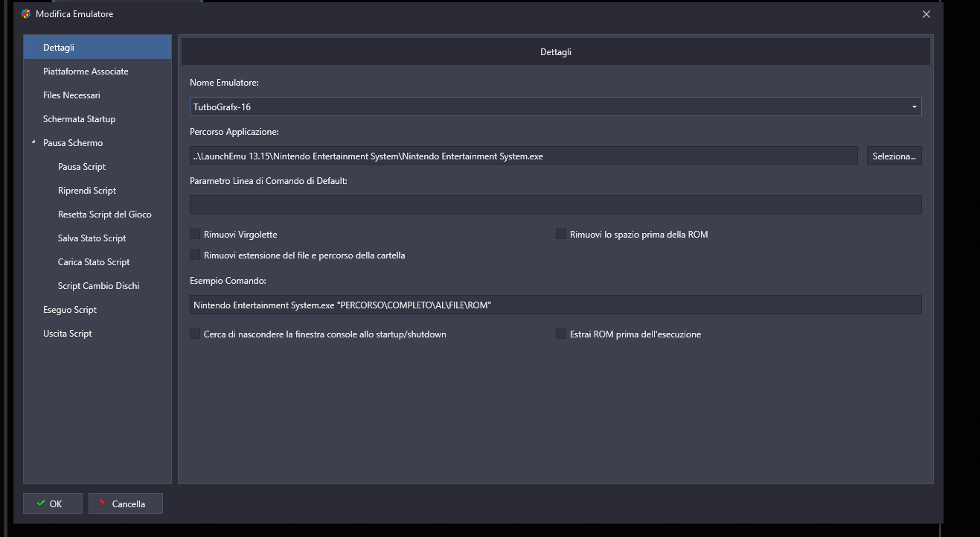980x537 pixels.
Task: Collapse the Pausa Schermo tree node
Action: point(33,142)
